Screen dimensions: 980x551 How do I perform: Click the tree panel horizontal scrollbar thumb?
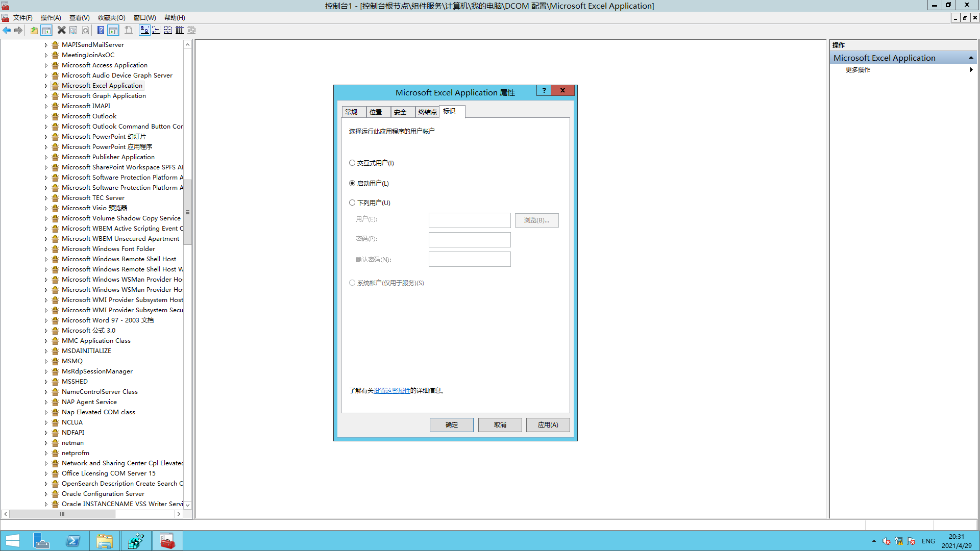(62, 514)
